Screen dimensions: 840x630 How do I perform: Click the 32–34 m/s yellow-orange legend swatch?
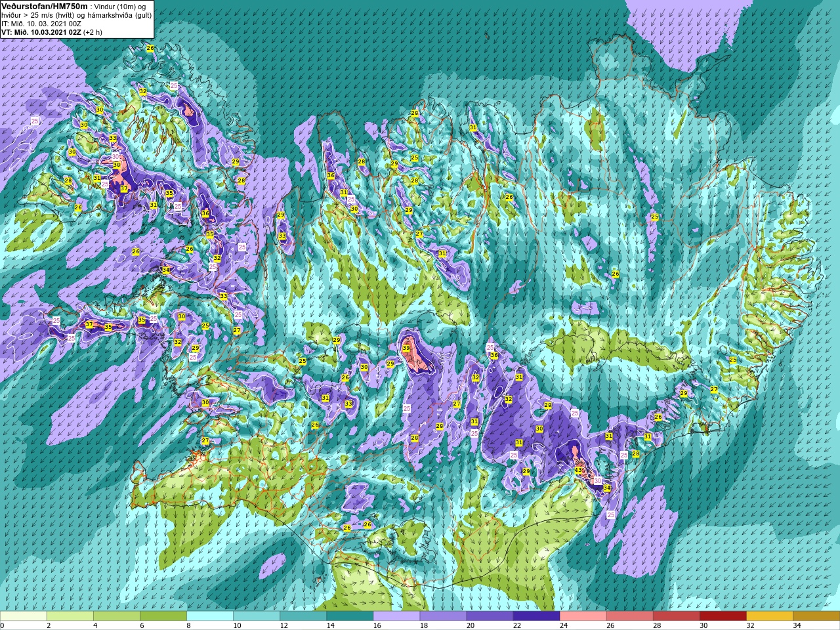click(x=769, y=616)
